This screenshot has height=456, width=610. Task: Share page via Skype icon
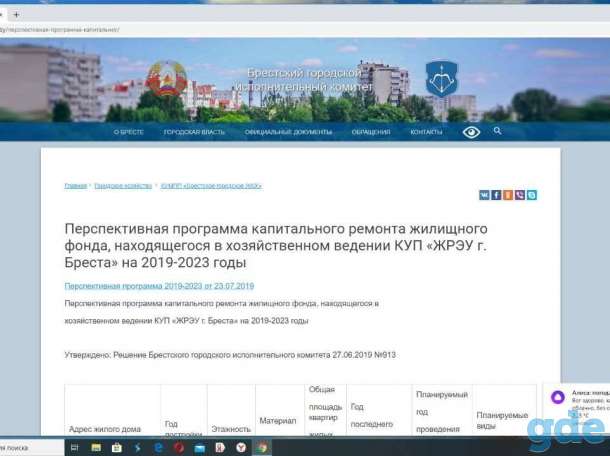coord(532,195)
